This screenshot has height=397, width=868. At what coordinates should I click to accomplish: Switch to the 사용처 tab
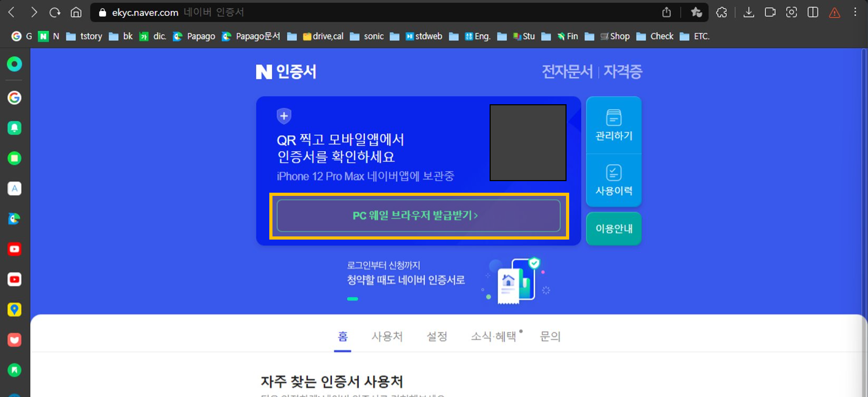(387, 336)
